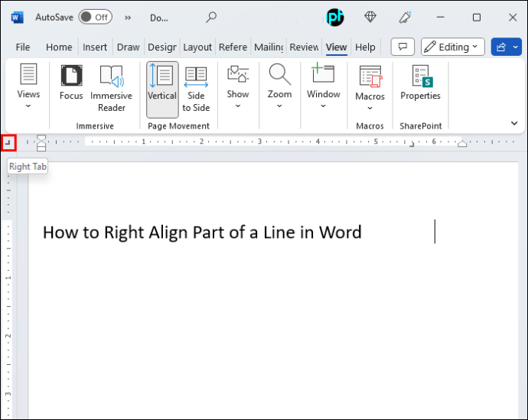Open the Editing mode dropdown
This screenshot has height=420, width=528.
tap(452, 47)
